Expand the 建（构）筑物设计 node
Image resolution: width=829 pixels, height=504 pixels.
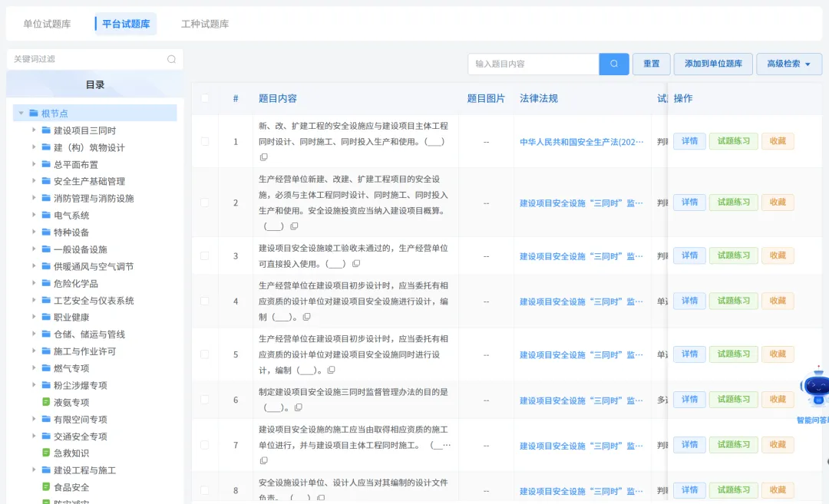(x=34, y=147)
